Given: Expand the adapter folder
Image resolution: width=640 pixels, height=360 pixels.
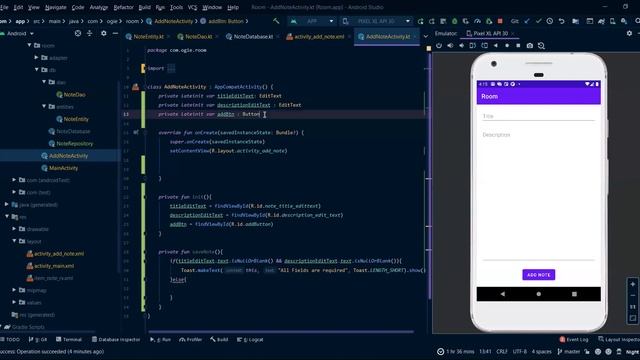Looking at the screenshot, I should [36, 58].
